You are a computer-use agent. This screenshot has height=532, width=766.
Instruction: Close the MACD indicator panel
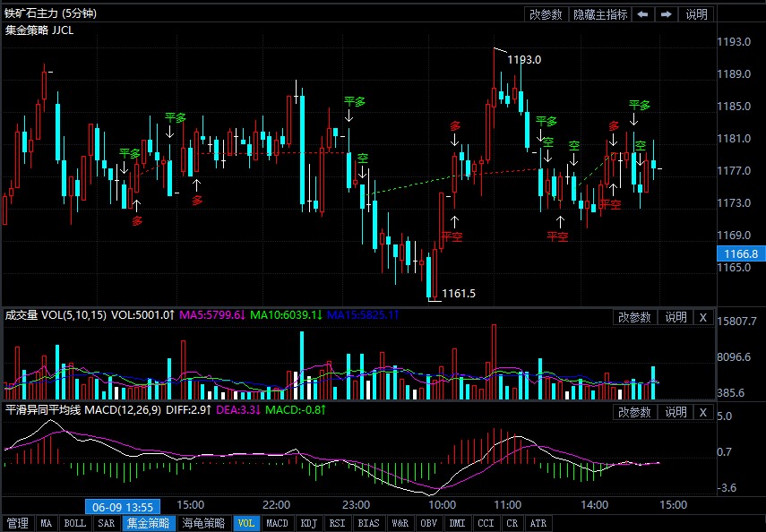pyautogui.click(x=703, y=412)
